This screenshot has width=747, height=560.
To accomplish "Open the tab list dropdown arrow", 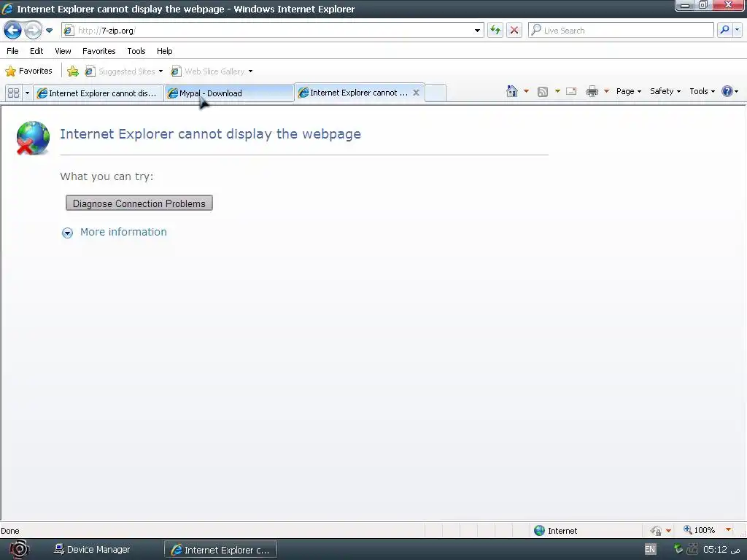I will click(x=27, y=93).
